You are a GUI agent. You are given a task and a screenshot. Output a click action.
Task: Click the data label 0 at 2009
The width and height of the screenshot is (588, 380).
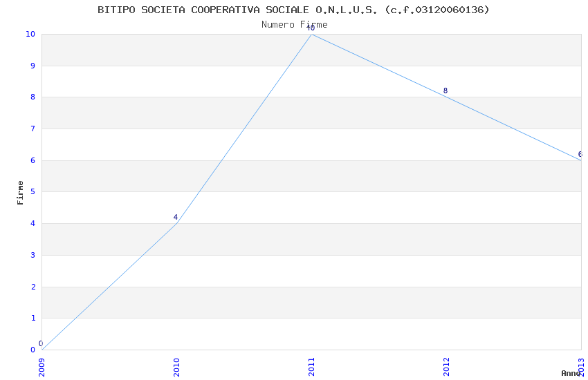coord(41,343)
